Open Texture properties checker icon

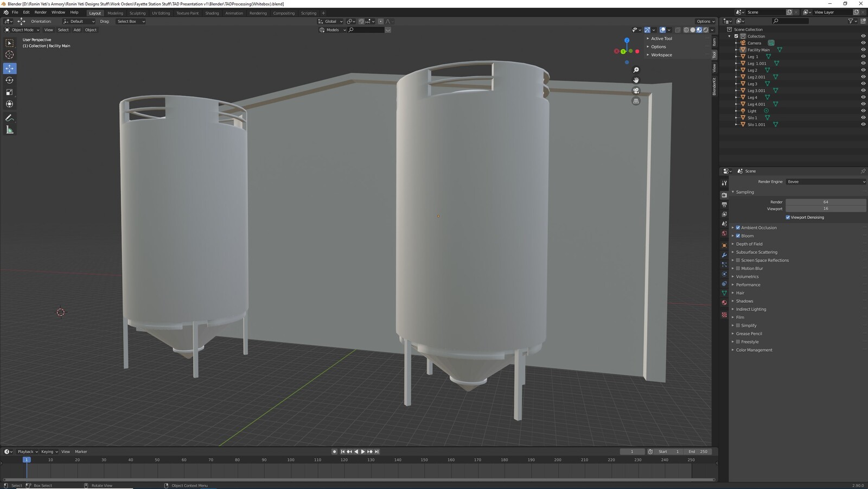click(x=724, y=315)
